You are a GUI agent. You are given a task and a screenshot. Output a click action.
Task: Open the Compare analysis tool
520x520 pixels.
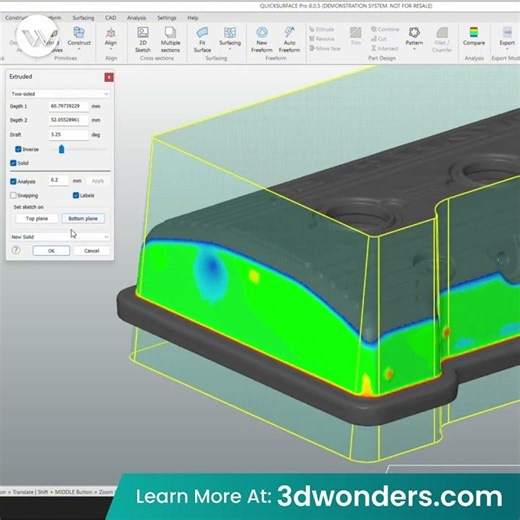(x=474, y=36)
